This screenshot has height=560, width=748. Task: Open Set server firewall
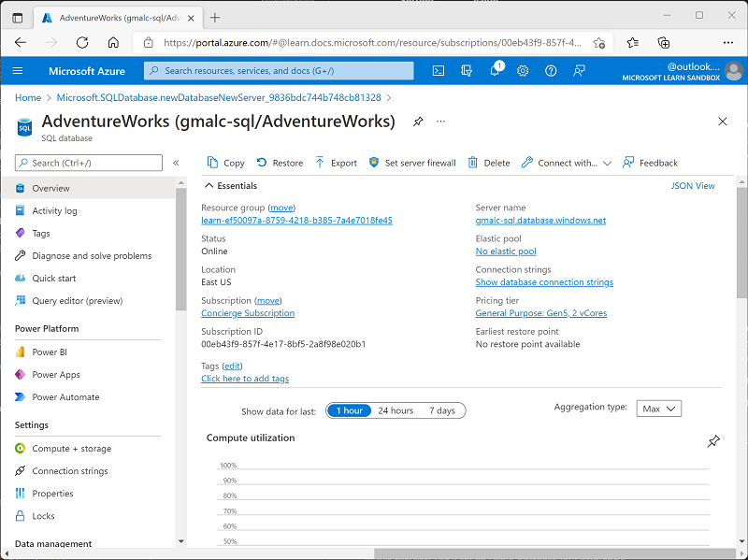(x=412, y=163)
